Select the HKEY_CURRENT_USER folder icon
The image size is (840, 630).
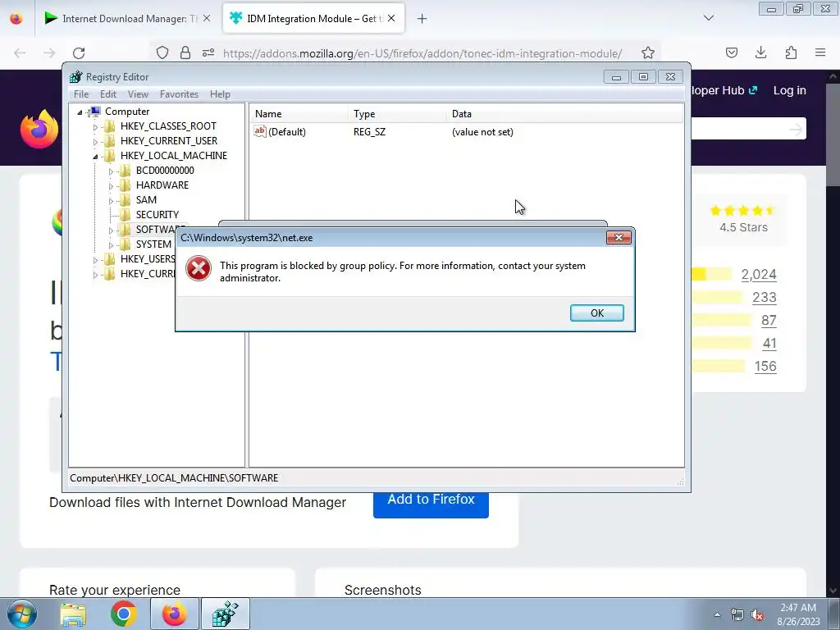click(x=109, y=141)
